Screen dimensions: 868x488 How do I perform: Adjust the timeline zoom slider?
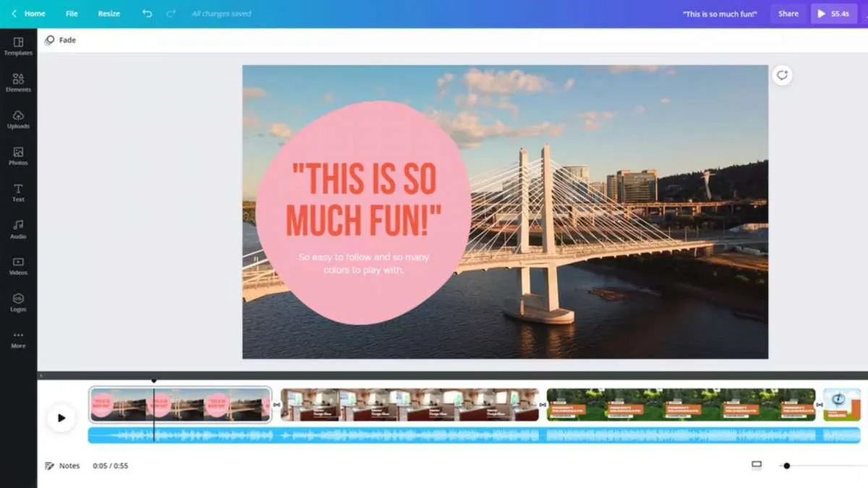pos(787,466)
